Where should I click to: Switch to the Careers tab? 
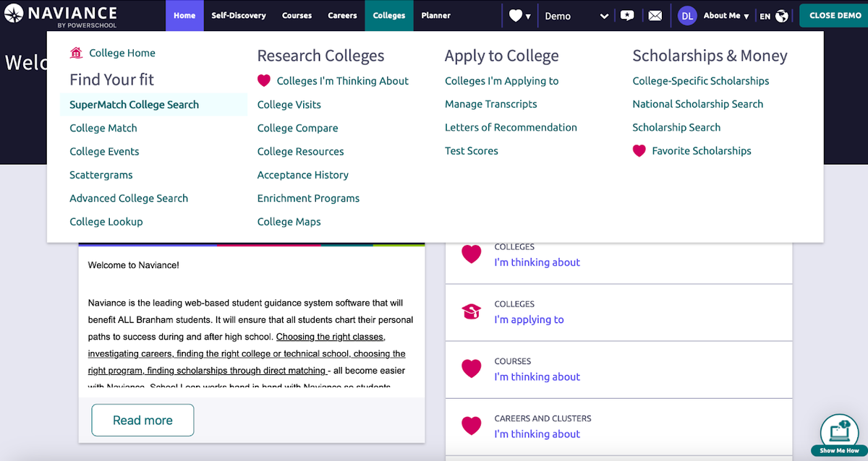[342, 14]
